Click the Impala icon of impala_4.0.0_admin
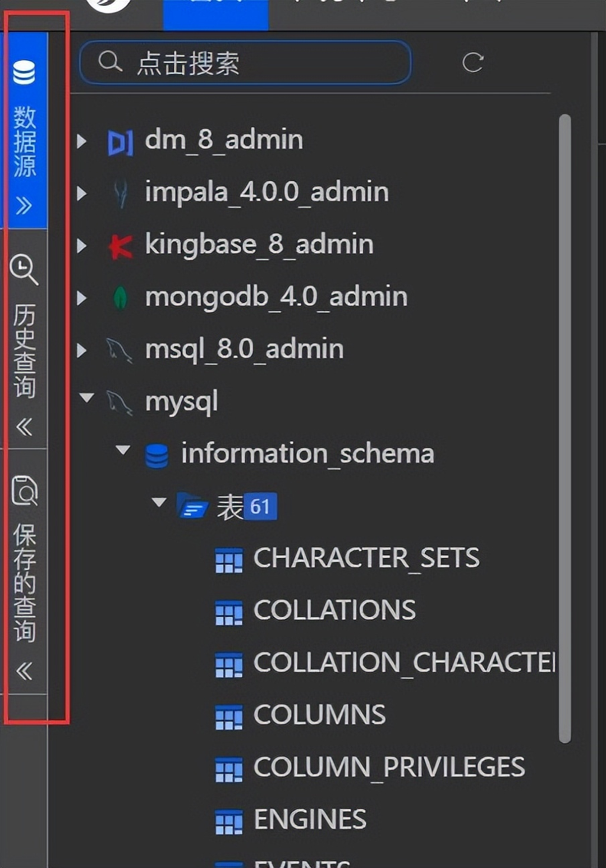The width and height of the screenshot is (606, 868). point(120,194)
